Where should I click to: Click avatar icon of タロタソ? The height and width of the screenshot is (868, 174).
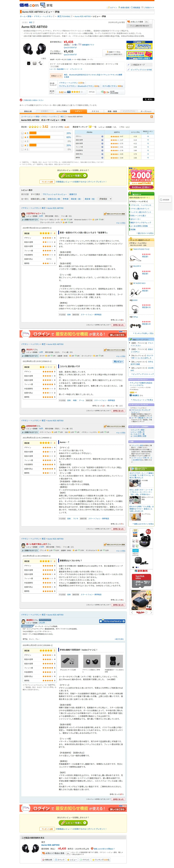tap(23, 351)
